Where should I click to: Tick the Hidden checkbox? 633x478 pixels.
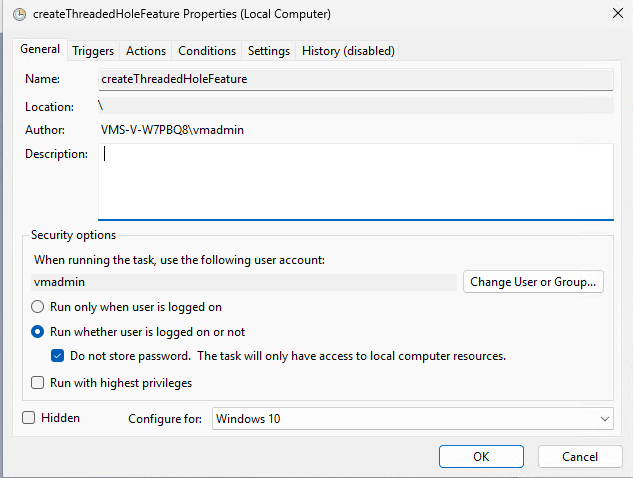tap(29, 417)
